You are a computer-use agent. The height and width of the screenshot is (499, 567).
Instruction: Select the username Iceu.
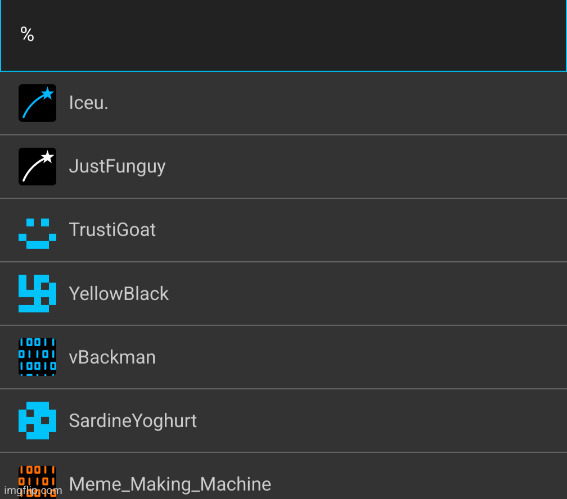click(89, 103)
